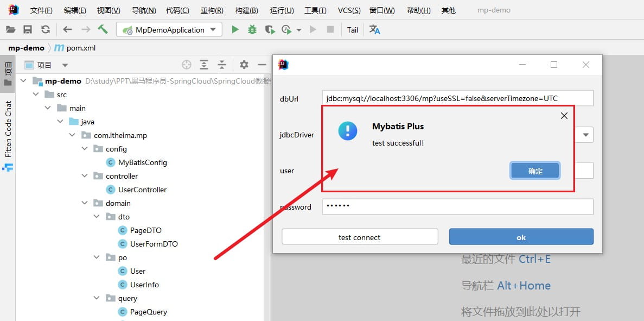This screenshot has height=321, width=644.
Task: Open project panel gear settings
Action: (x=244, y=65)
